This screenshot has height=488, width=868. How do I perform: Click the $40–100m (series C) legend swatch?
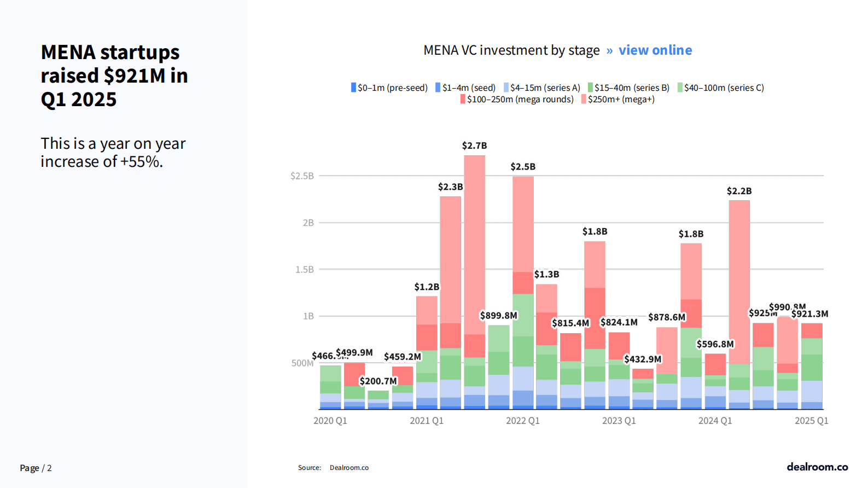(x=680, y=88)
